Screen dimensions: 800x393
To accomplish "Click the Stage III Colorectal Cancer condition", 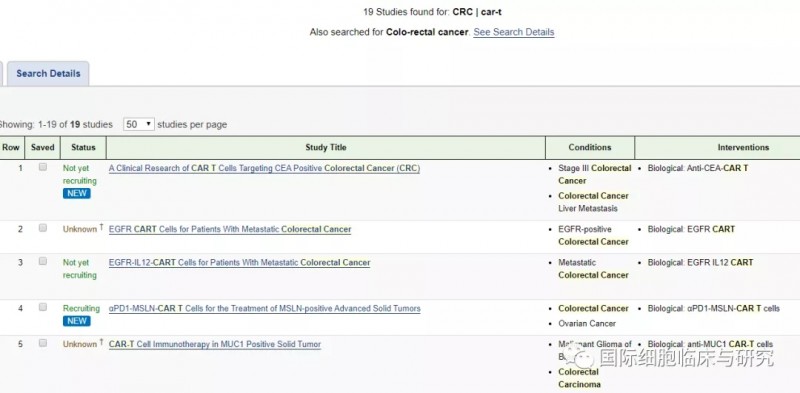I will pyautogui.click(x=594, y=175).
